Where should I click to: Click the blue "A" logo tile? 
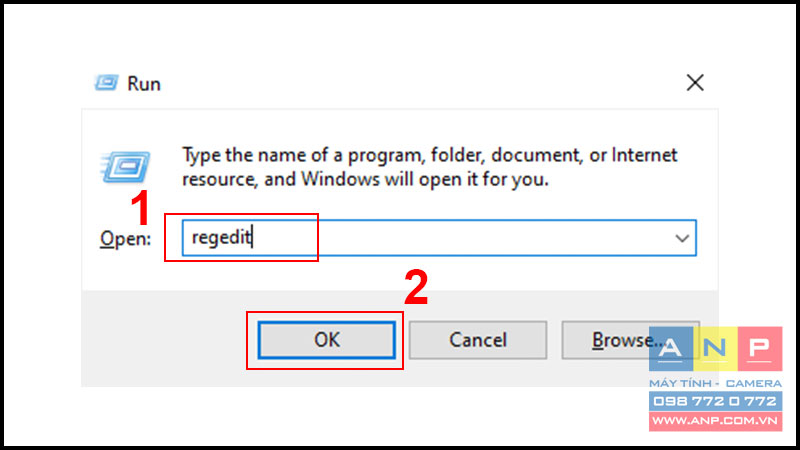click(671, 349)
